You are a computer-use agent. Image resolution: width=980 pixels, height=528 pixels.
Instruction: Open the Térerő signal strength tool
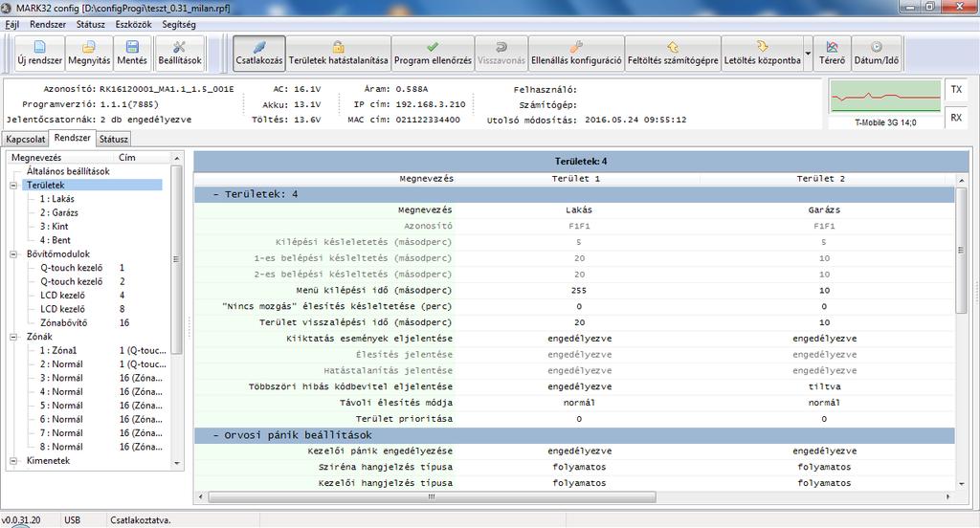point(832,54)
